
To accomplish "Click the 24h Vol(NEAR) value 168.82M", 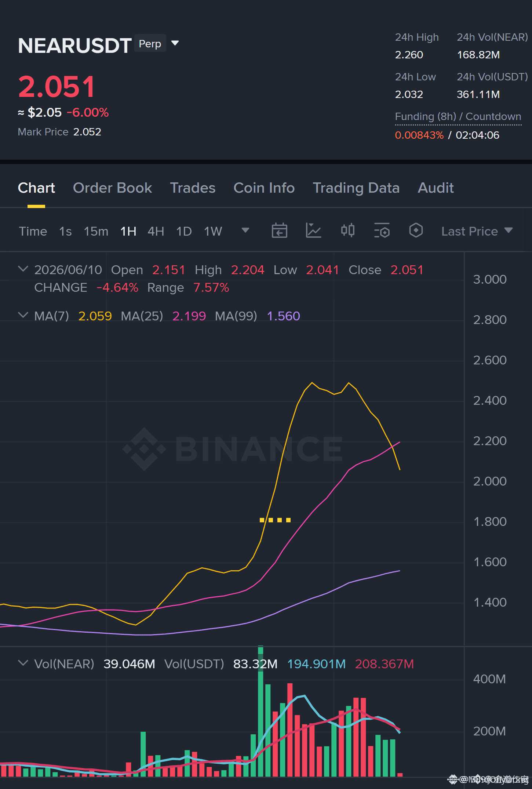I will click(478, 55).
